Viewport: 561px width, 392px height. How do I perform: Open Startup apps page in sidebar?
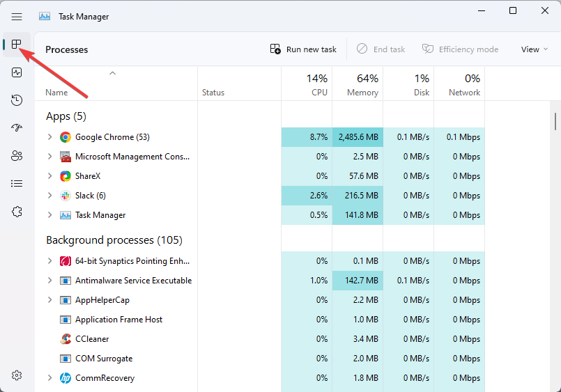tap(17, 127)
